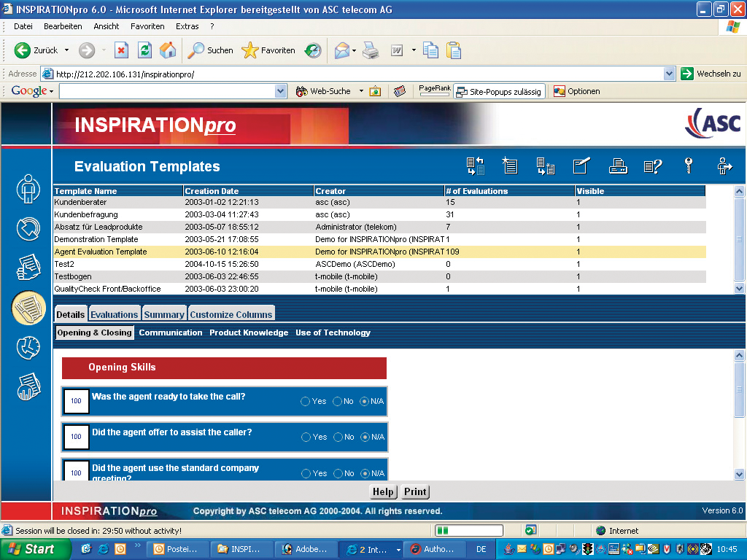Viewport: 747px width, 560px height.
Task: Open the address bar history dropdown
Action: (x=670, y=74)
